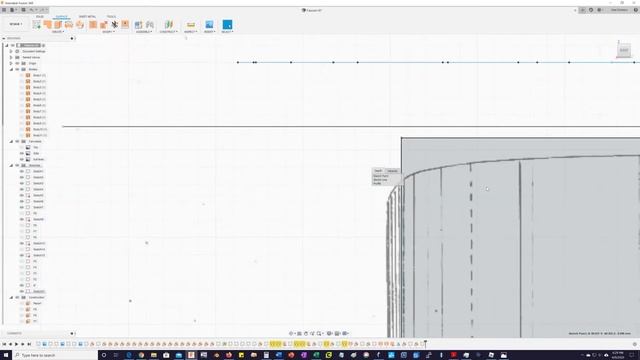Click the first Modify group tool icon
Screen dimensions: 640x360
coord(93,24)
